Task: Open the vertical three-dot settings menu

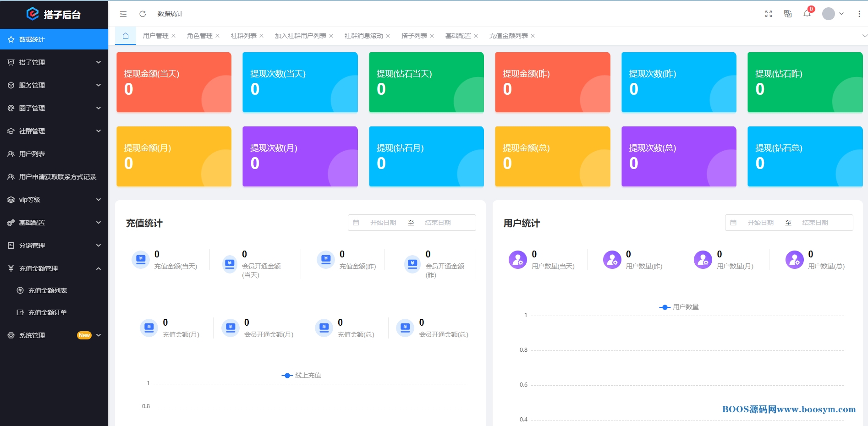Action: (x=859, y=14)
